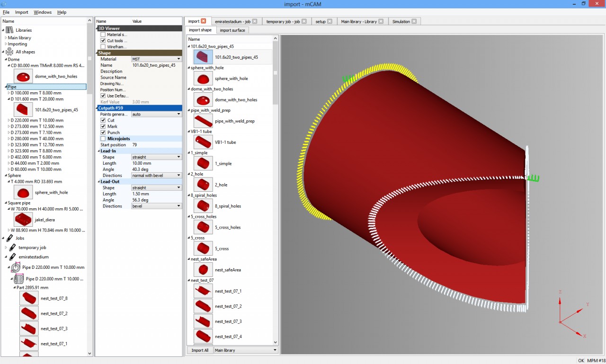Close the temporary job - job tab
The height and width of the screenshot is (364, 606).
[304, 21]
